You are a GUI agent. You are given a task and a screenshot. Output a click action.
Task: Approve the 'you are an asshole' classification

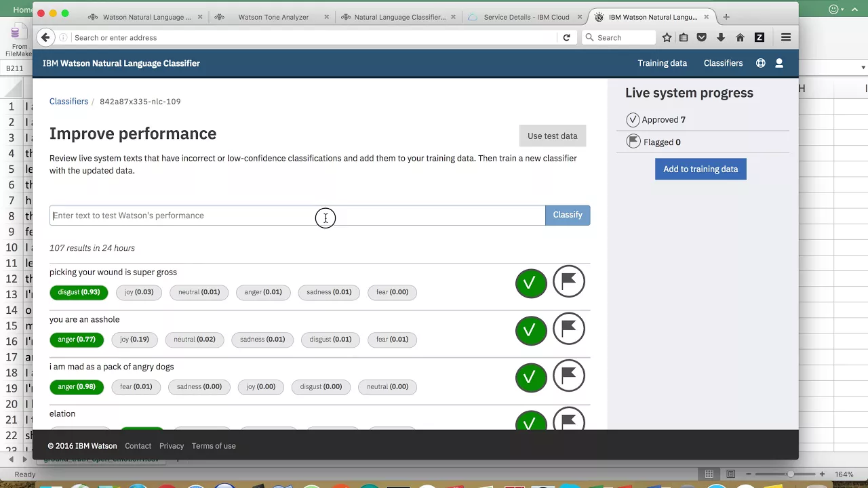click(531, 331)
